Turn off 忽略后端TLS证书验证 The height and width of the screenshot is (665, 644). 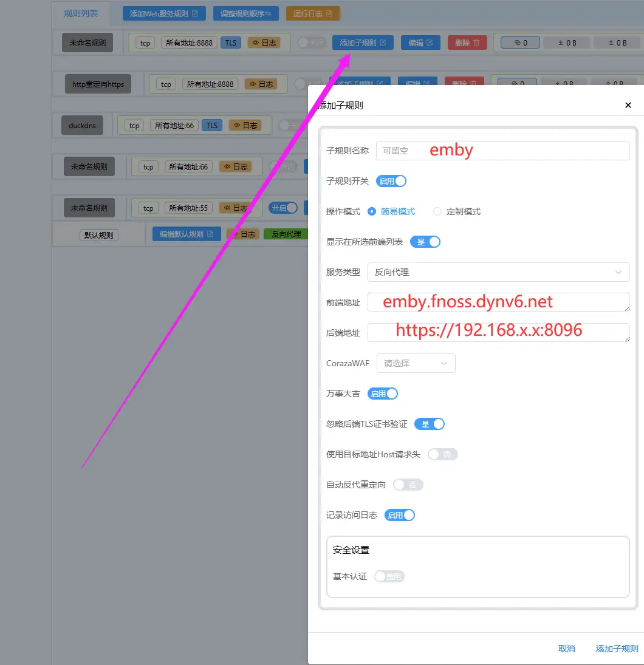pyautogui.click(x=430, y=424)
